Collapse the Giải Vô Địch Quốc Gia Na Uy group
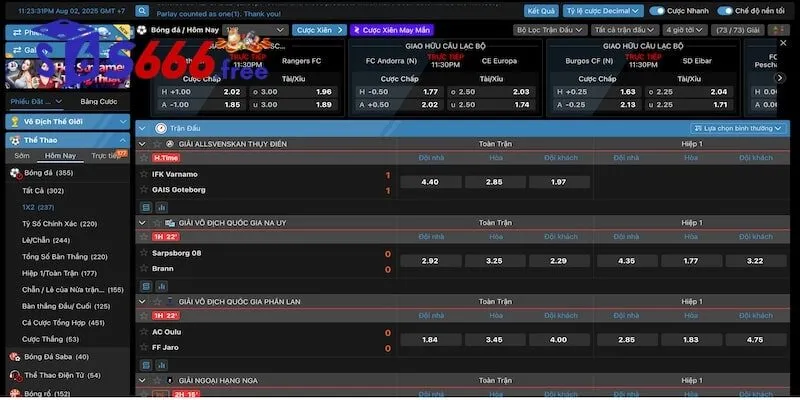This screenshot has width=800, height=400. tap(143, 222)
